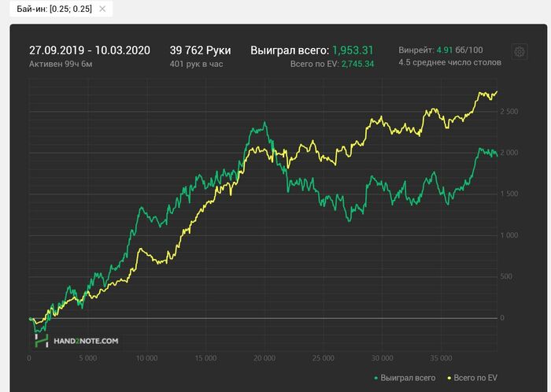
Task: Click the 39 762 Руки hands count
Action: [200, 50]
